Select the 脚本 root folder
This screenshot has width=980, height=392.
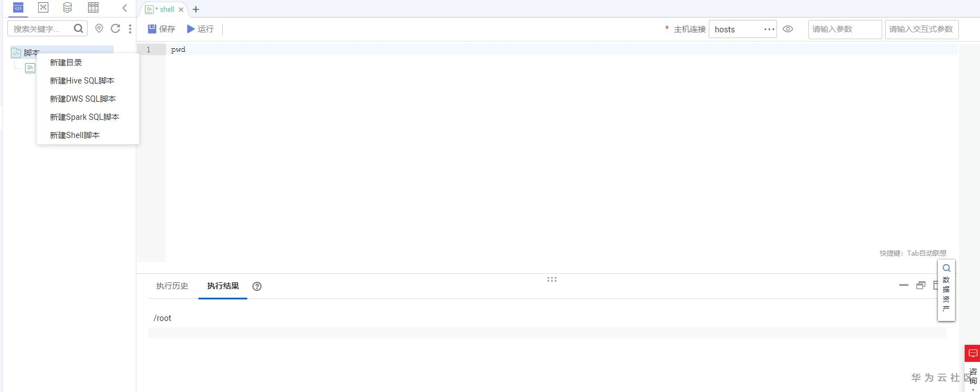(31, 52)
